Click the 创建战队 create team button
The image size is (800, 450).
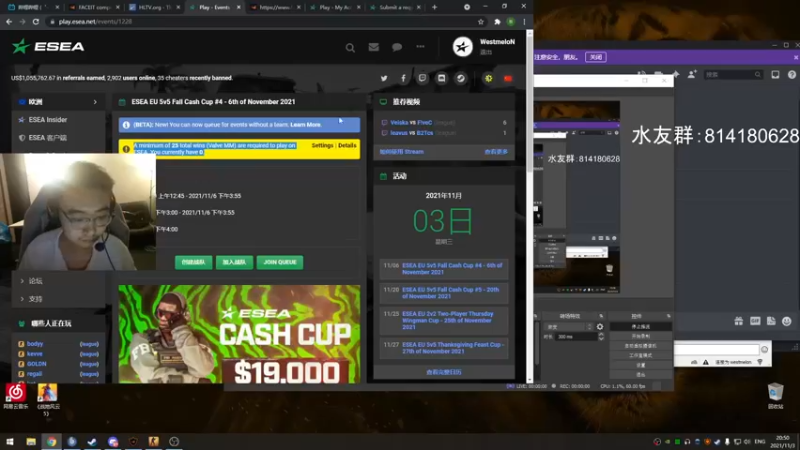(193, 262)
